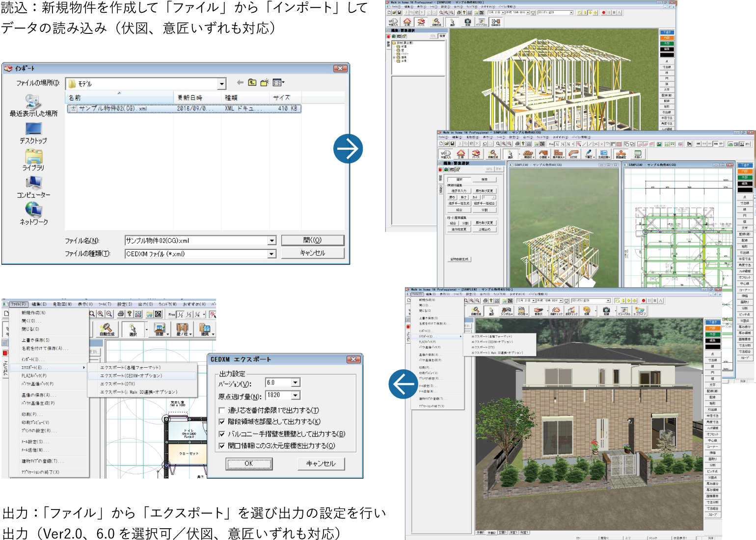Select エクスポート(CEDXM-オプション) submenu item
Viewport: 756px width, 540px height.
click(141, 376)
